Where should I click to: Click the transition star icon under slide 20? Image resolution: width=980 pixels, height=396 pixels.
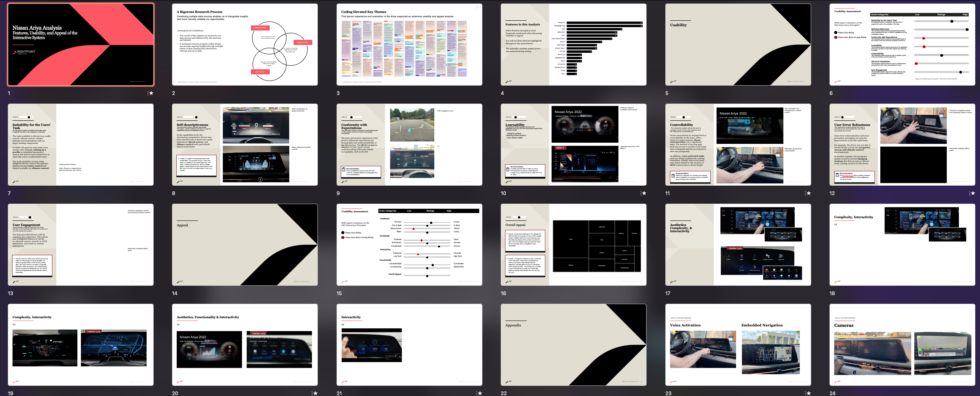tap(315, 393)
